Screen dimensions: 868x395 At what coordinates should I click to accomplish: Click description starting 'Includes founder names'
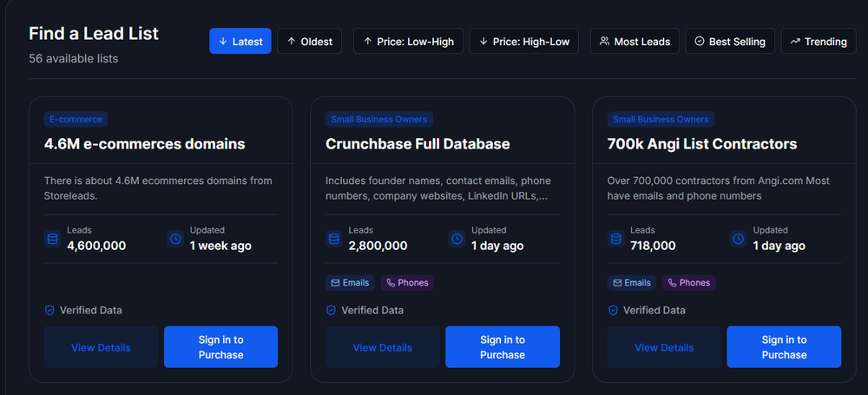[x=438, y=188]
